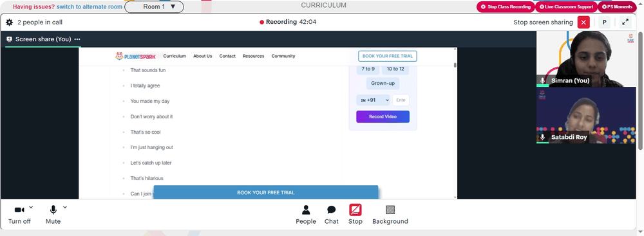Screen dimensions: 644x236
Task: Click the phrase I totally agree
Action: coord(145,86)
